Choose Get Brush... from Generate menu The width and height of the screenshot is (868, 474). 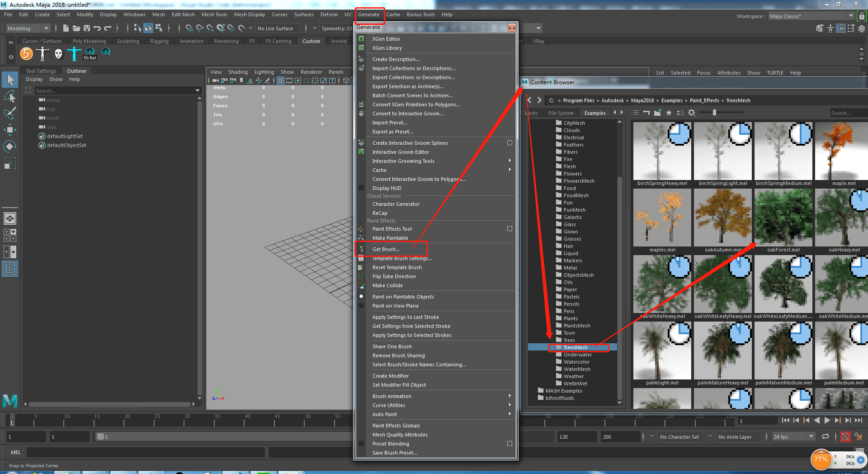click(386, 249)
